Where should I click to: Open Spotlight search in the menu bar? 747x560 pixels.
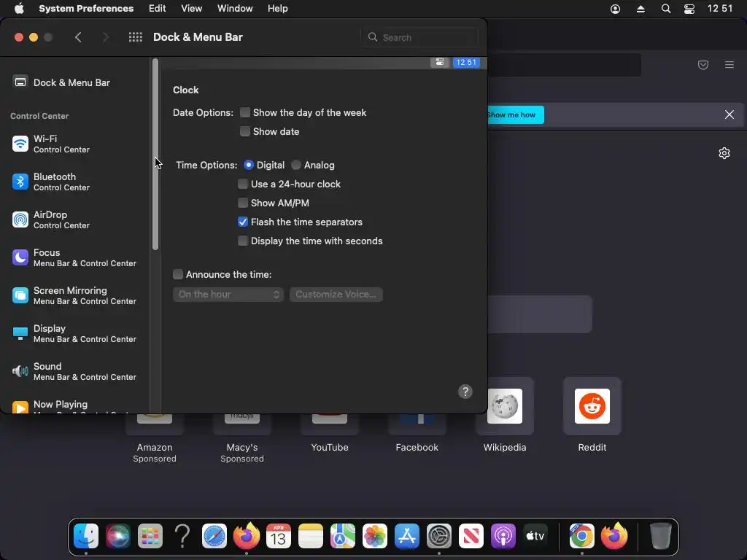click(666, 9)
